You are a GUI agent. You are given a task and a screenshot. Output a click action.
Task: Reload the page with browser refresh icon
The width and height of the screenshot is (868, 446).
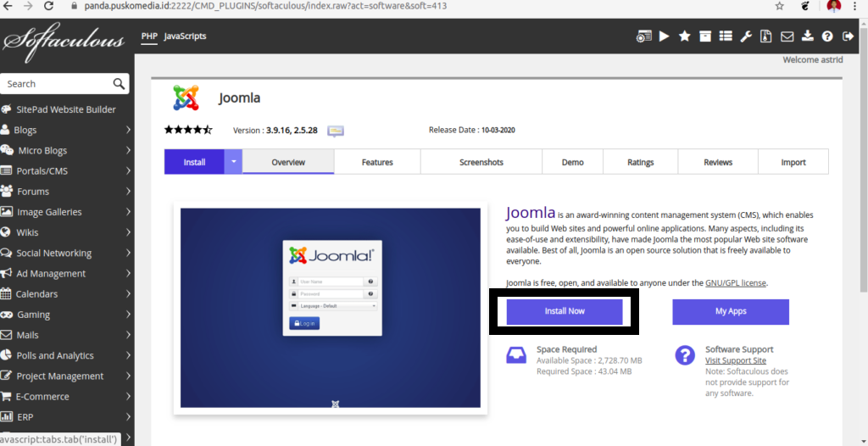click(x=48, y=6)
